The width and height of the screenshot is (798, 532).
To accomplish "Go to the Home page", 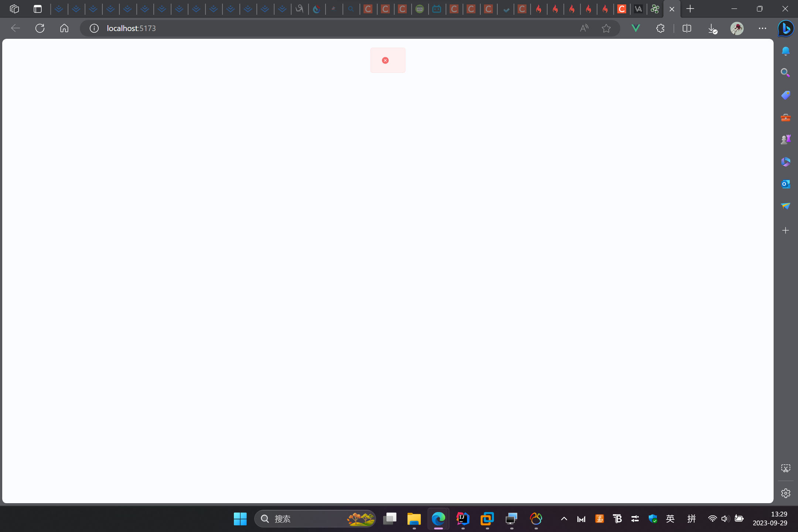I will [64, 28].
